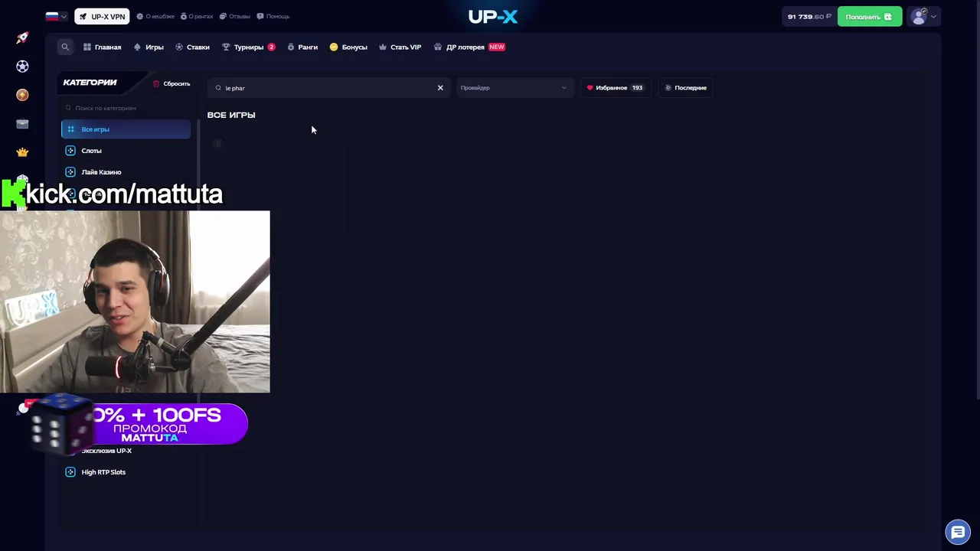This screenshot has width=980, height=551.
Task: Select the High RTP Slots category
Action: point(126,472)
